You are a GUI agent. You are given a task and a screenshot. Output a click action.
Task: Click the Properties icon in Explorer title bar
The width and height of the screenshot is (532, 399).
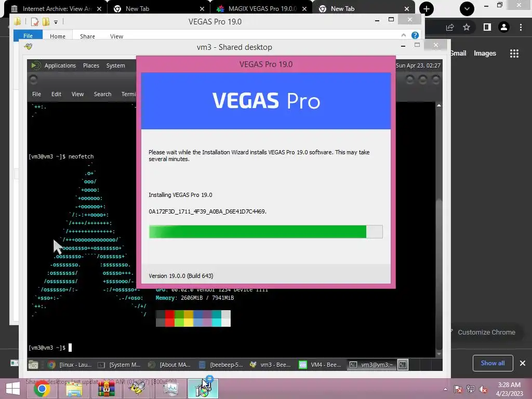pos(35,22)
